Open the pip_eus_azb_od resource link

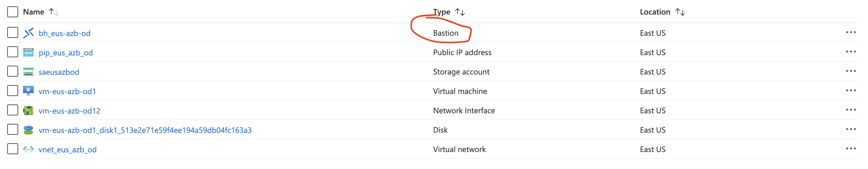tap(66, 53)
